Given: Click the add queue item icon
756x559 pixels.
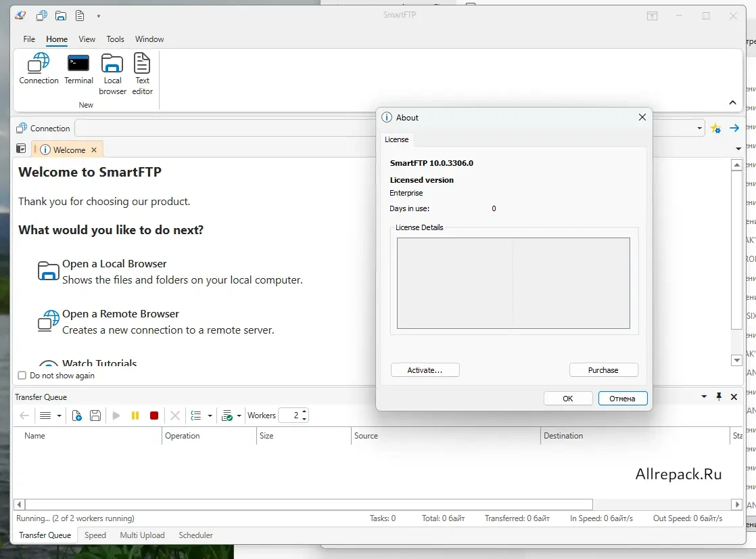Looking at the screenshot, I should tap(76, 416).
